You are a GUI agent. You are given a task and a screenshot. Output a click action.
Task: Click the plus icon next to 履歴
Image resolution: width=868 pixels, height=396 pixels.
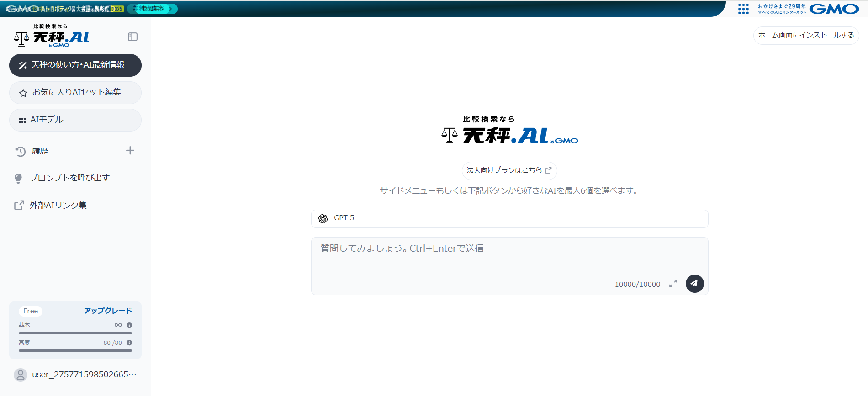[x=130, y=151]
